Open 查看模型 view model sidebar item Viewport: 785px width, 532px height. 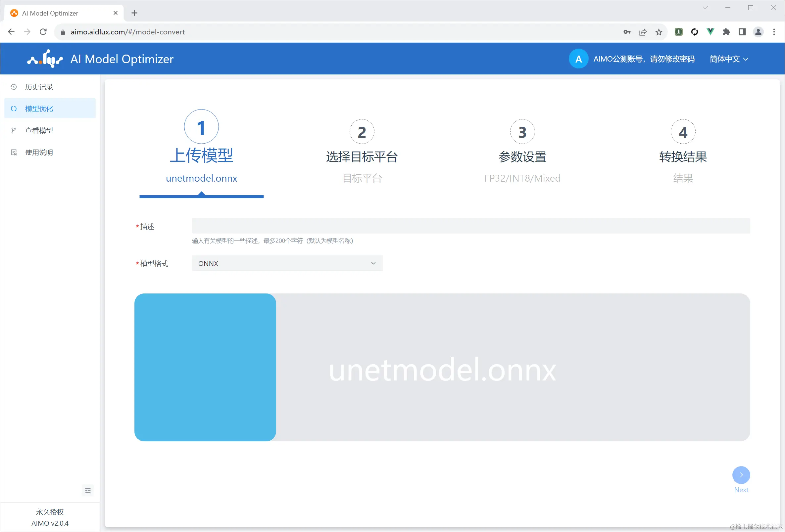pyautogui.click(x=39, y=130)
